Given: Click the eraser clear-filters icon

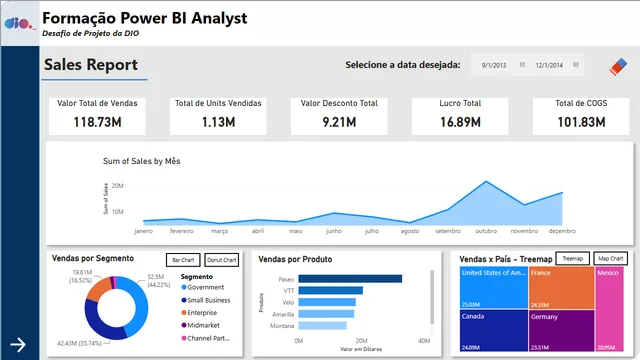Looking at the screenshot, I should 618,67.
